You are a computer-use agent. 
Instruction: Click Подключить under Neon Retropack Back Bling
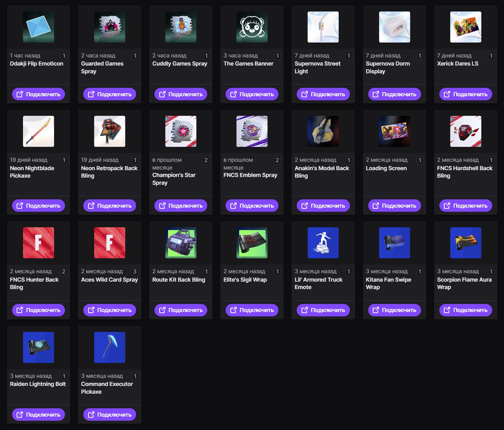(110, 206)
